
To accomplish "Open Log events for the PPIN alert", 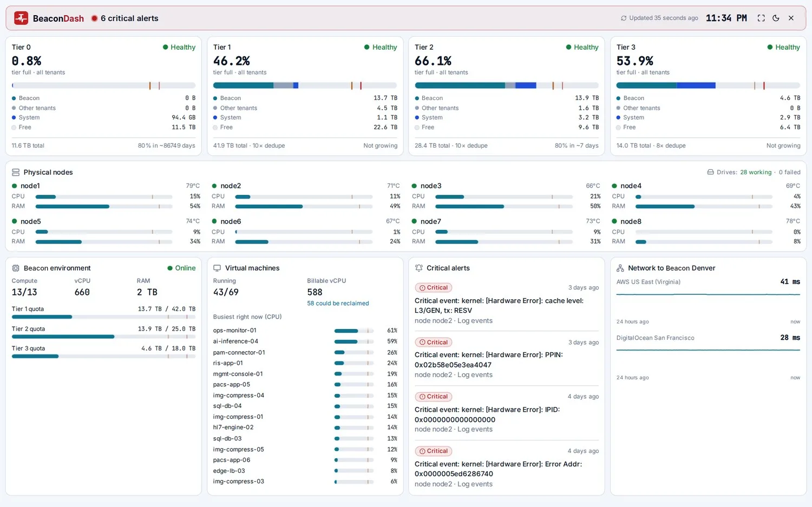I will (475, 375).
